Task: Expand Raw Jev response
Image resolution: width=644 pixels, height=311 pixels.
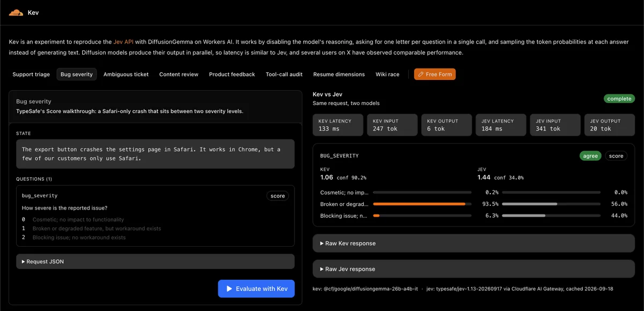Action: tap(474, 269)
